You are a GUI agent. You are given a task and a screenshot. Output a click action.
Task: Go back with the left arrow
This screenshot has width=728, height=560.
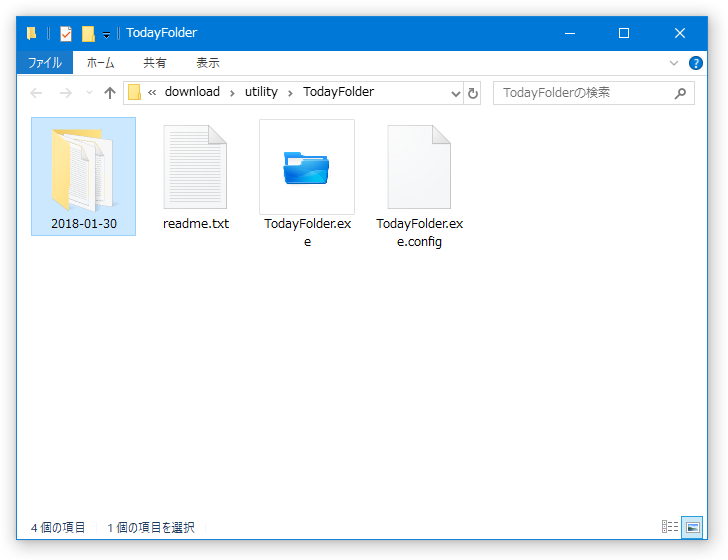pos(36,93)
